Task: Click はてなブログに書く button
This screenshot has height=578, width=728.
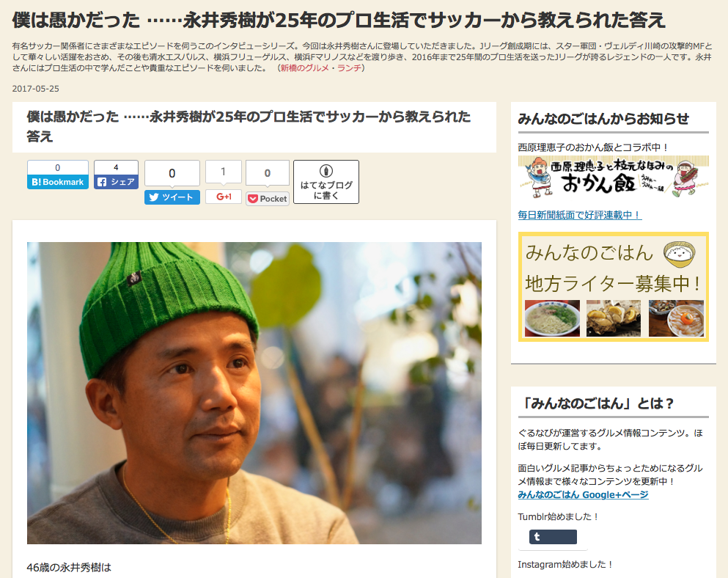Action: tap(326, 182)
